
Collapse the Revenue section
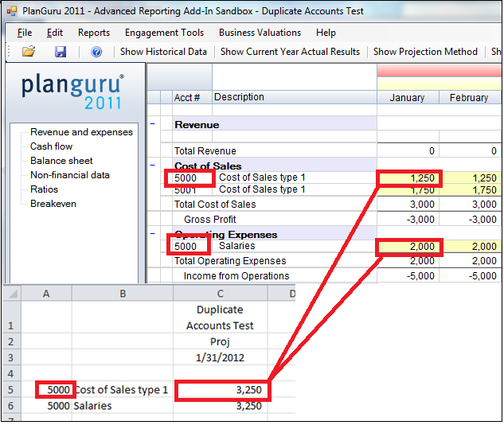click(153, 123)
